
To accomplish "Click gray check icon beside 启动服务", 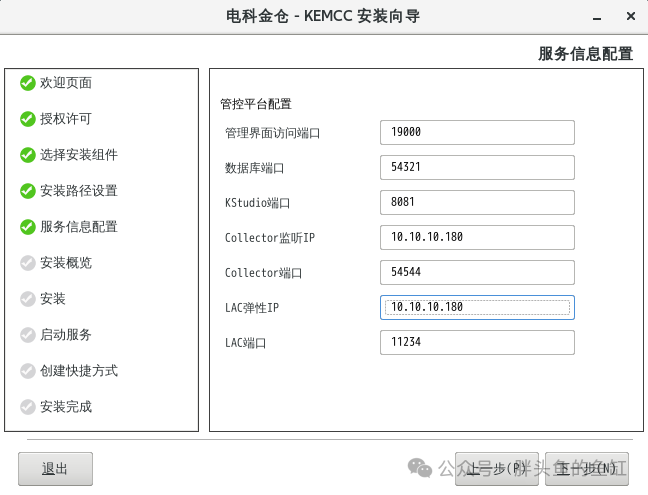I will [x=28, y=335].
